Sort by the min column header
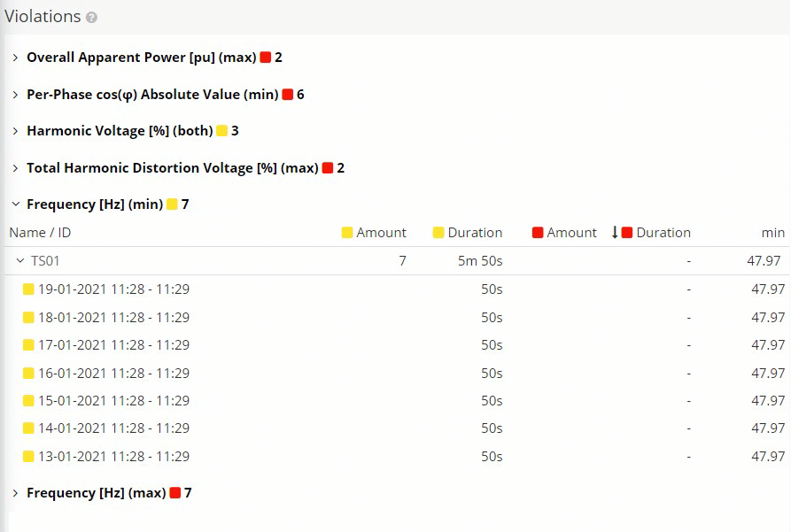 (772, 233)
